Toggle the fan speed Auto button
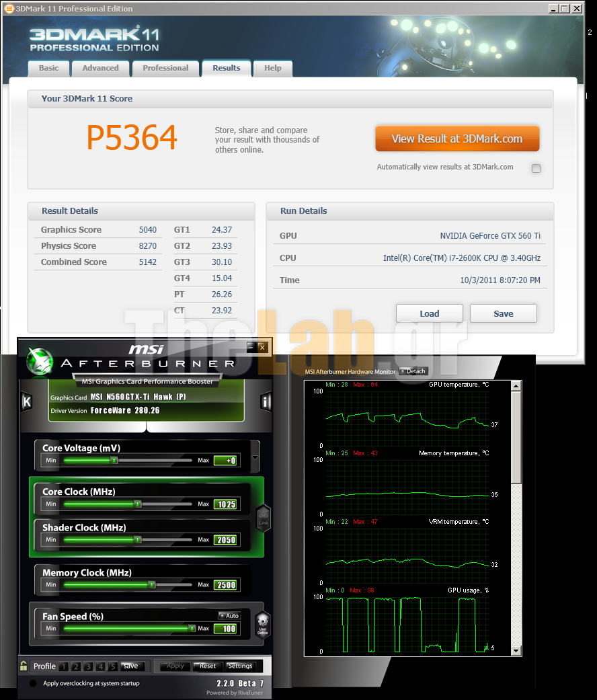Image resolution: width=597 pixels, height=700 pixels. click(229, 616)
